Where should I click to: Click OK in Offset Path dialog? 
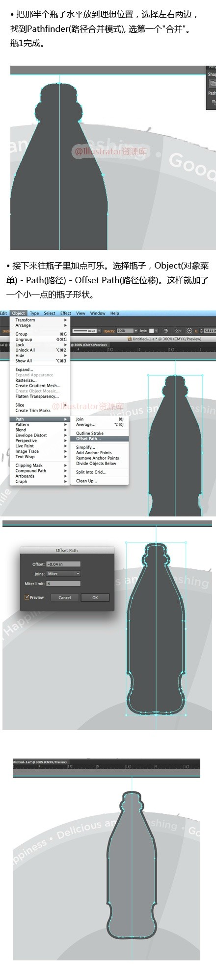tap(95, 598)
